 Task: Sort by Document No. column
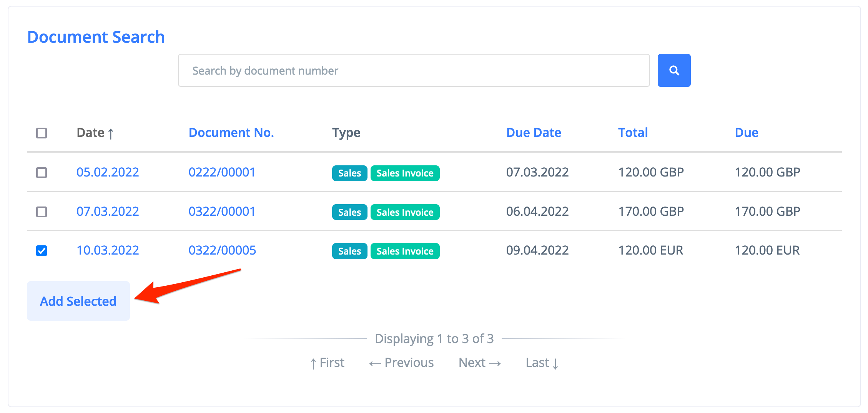point(231,133)
